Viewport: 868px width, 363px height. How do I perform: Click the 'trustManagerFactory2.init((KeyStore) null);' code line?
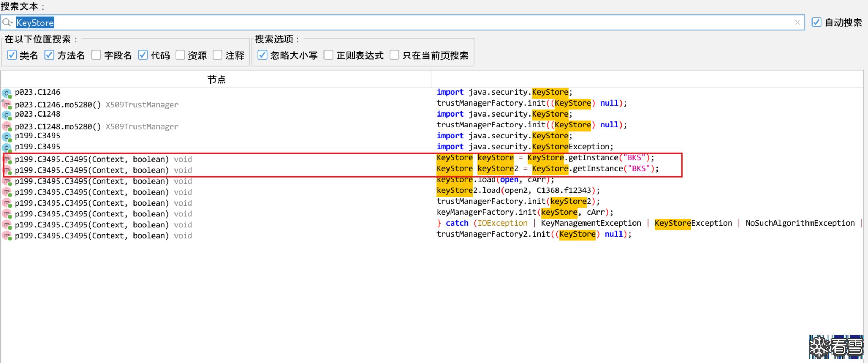click(534, 234)
